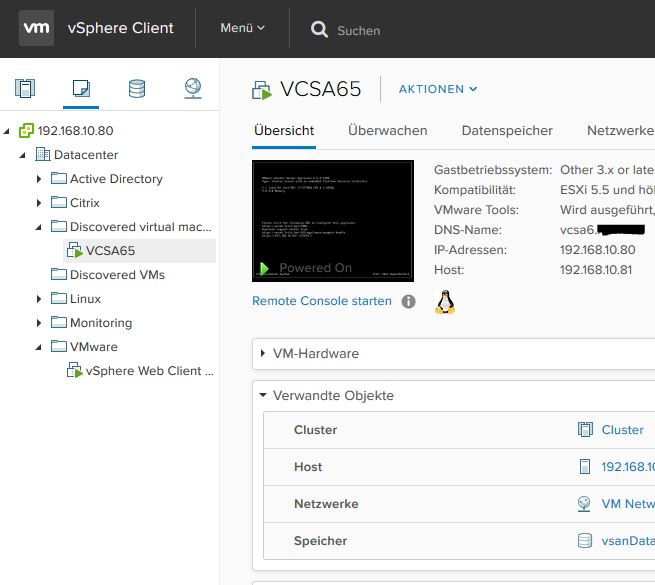
Task: Switch to the Überwachen tab
Action: pos(387,131)
